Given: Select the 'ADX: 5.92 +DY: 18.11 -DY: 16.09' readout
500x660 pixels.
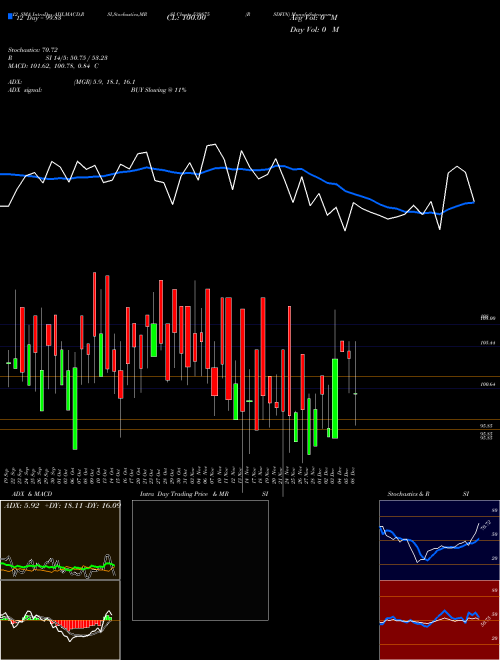Looking at the screenshot, I should point(62,505).
